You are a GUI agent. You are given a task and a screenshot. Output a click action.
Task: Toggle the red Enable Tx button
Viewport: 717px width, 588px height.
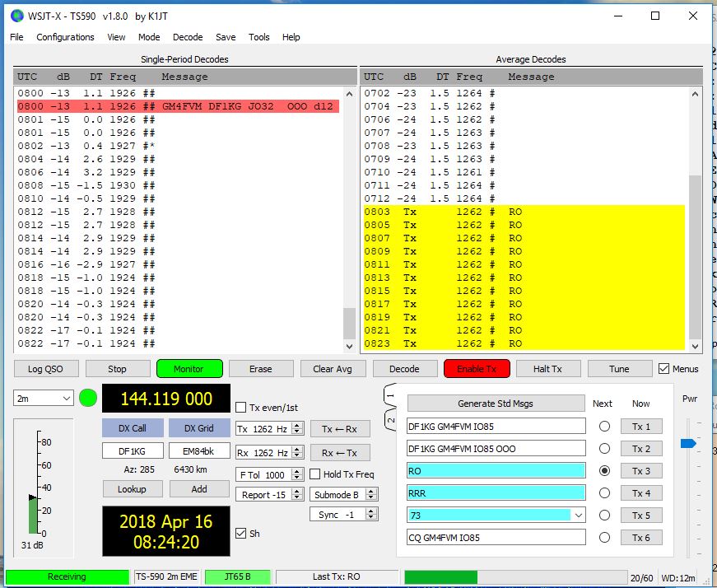coord(477,369)
